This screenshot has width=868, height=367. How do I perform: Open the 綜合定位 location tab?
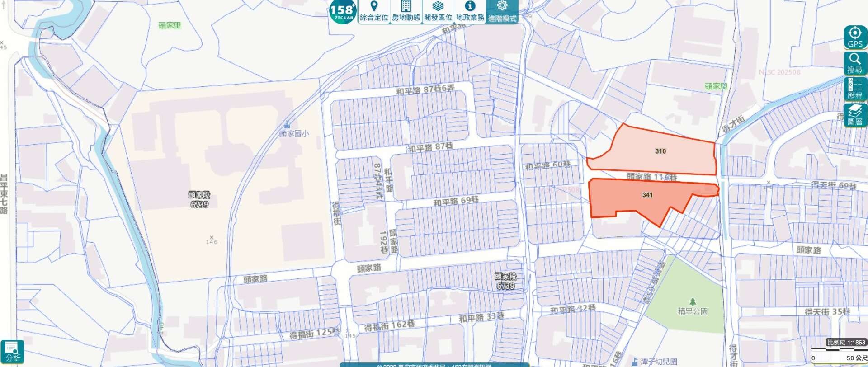(374, 12)
